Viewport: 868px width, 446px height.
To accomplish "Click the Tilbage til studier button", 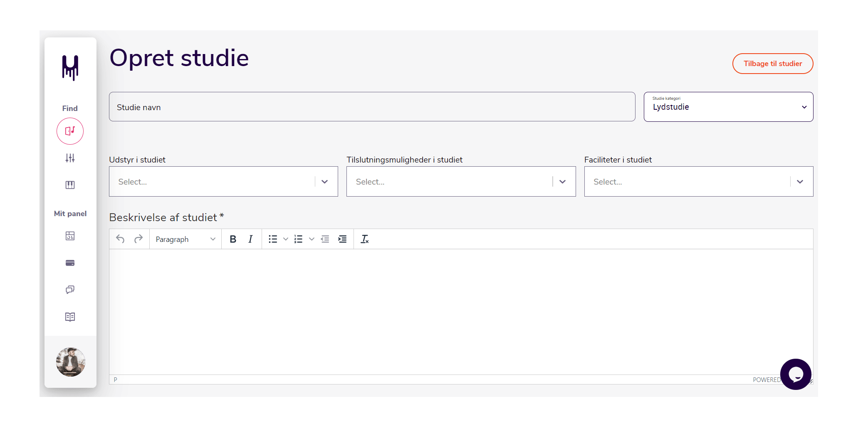I will [773, 64].
